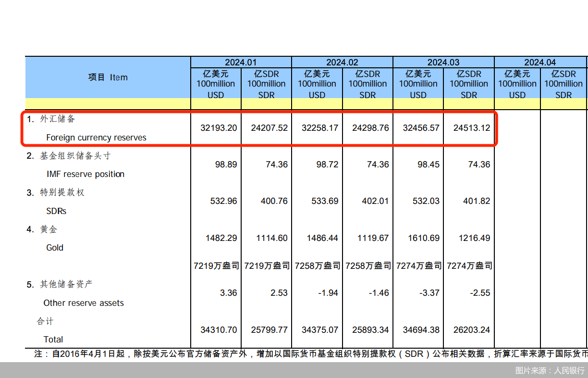Viewport: 588px width, 378px height.
Task: Pick the 1119.67 gold value
Action: click(x=373, y=238)
